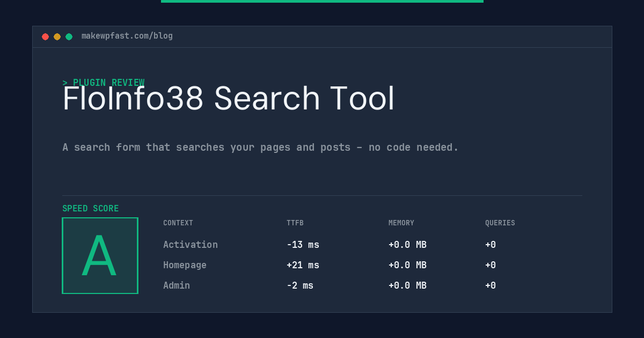644x338 pixels.
Task: Click the plugin description sentence
Action: (x=260, y=147)
